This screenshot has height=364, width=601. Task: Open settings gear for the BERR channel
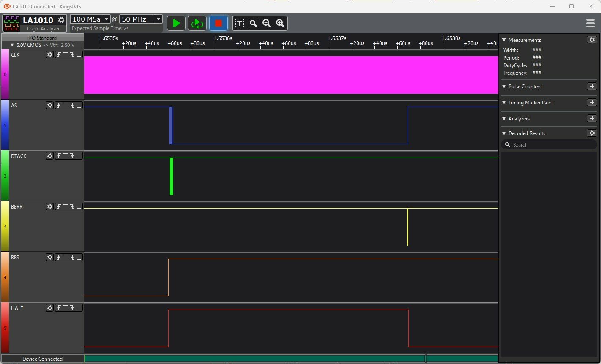coord(50,206)
